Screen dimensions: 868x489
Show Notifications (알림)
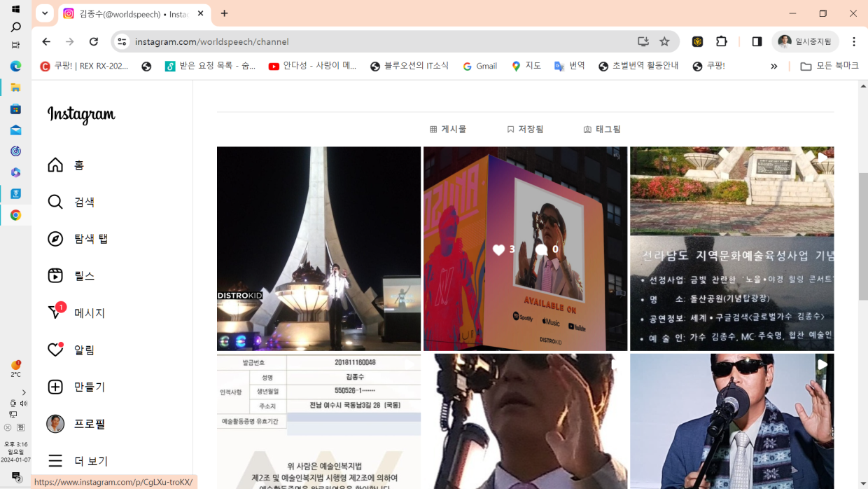(71, 350)
